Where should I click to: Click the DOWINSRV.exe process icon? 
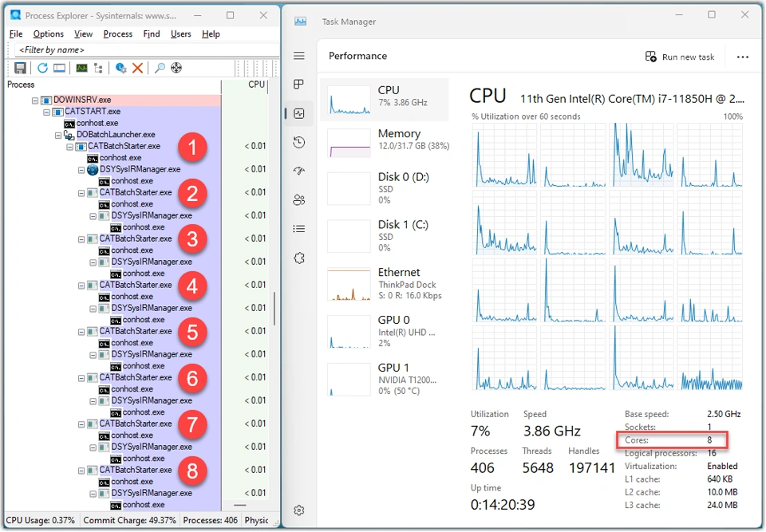click(x=46, y=100)
